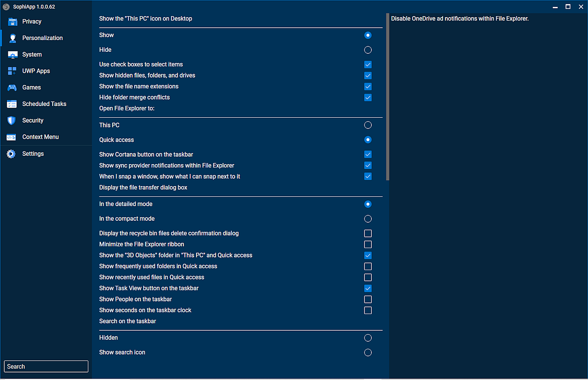Click the Games controller icon

(12, 87)
